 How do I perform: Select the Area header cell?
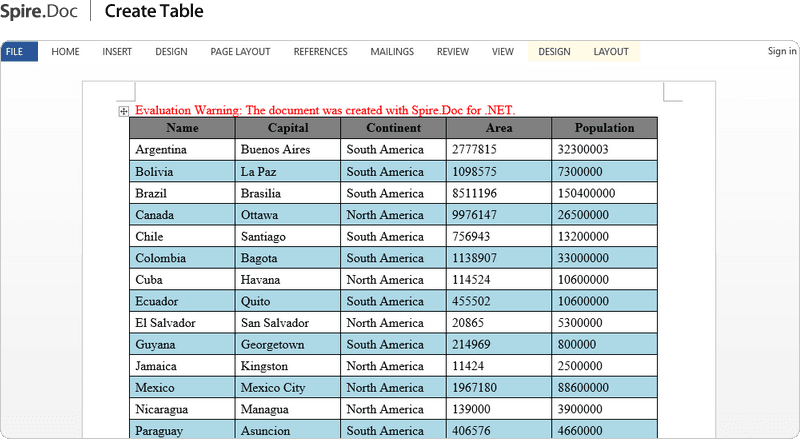pos(499,128)
